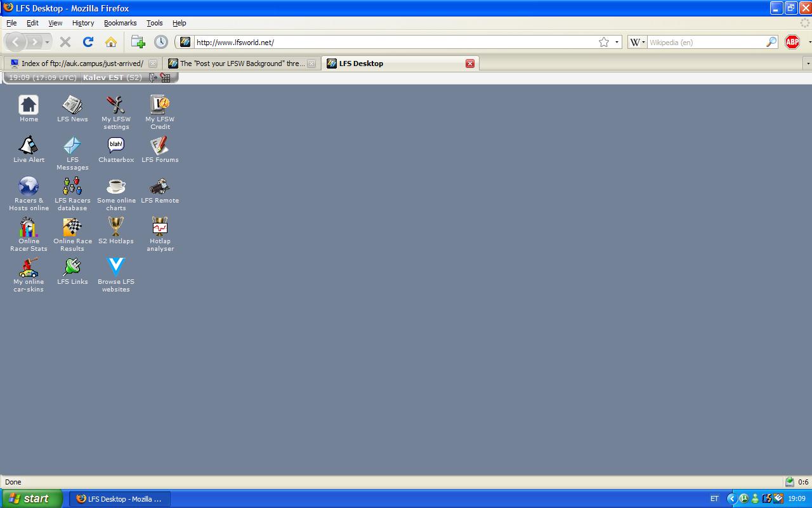This screenshot has height=508, width=812.
Task: Expand hidden system tray icons arrow
Action: click(731, 499)
